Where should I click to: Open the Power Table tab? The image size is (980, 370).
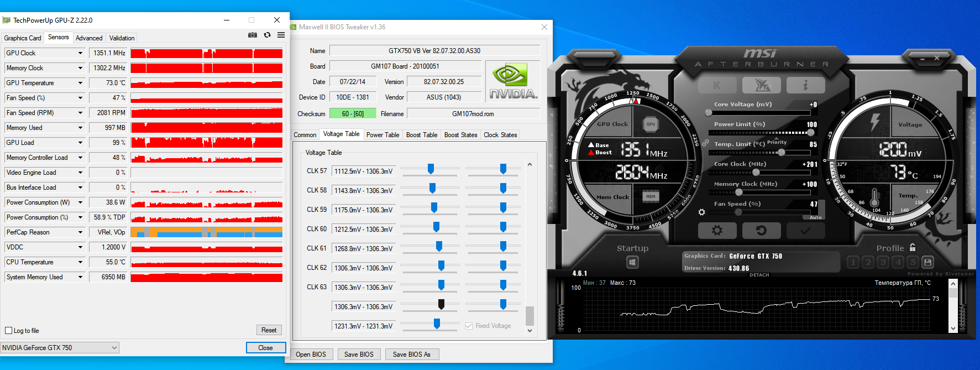coord(382,134)
